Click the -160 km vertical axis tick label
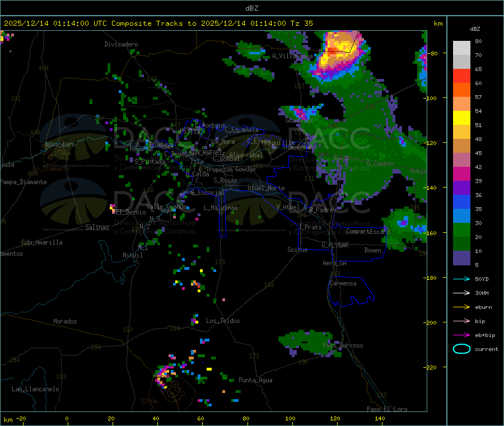504x426 pixels. tap(432, 233)
